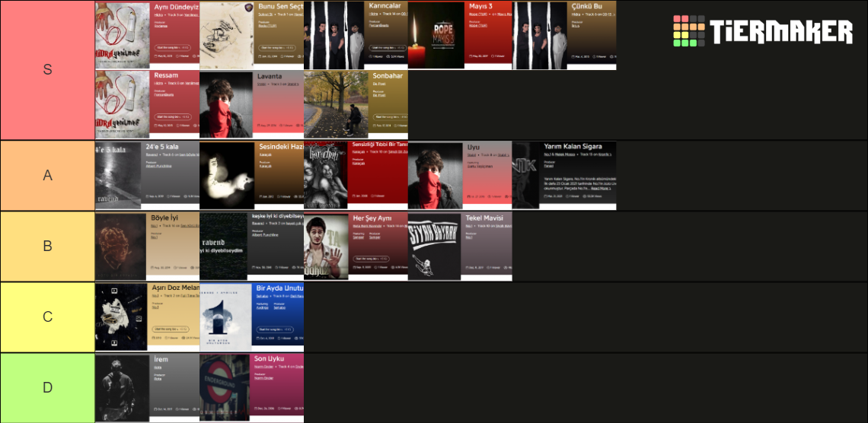Click the Sonbahar autumn cover tile

pos(356,104)
